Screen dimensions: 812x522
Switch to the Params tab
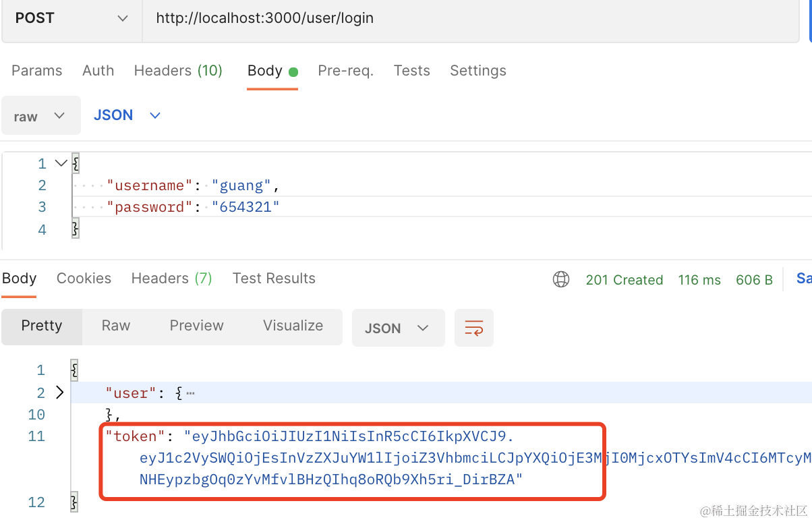[36, 71]
